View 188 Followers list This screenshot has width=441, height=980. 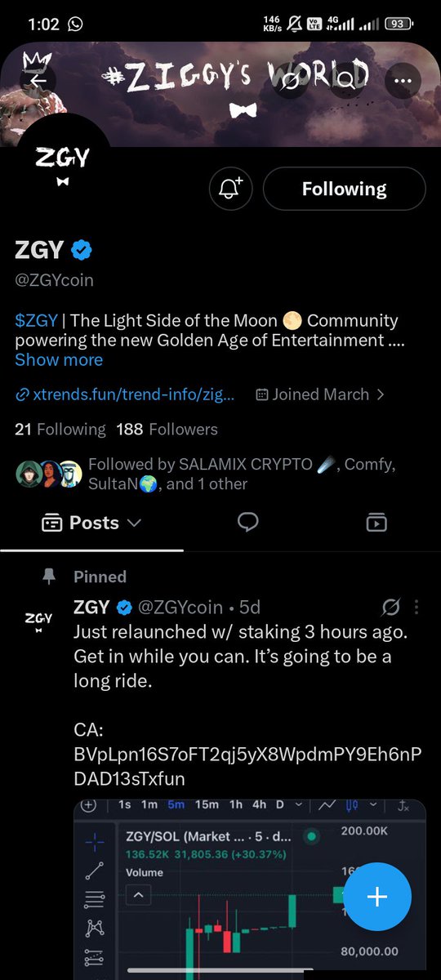(167, 429)
